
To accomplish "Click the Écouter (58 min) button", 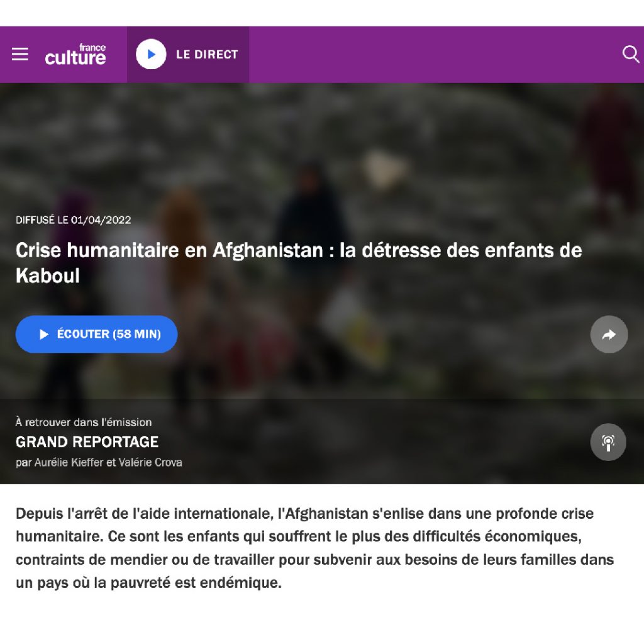I will pyautogui.click(x=96, y=335).
